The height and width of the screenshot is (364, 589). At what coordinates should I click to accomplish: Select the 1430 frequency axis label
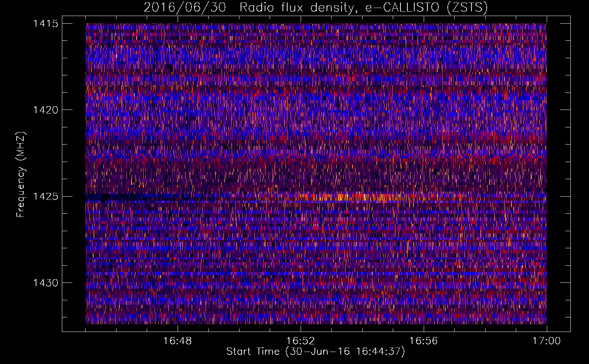click(46, 283)
